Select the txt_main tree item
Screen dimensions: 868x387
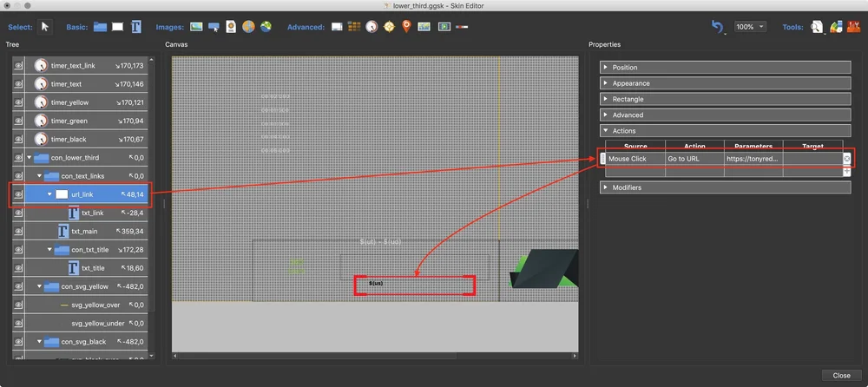tap(86, 231)
